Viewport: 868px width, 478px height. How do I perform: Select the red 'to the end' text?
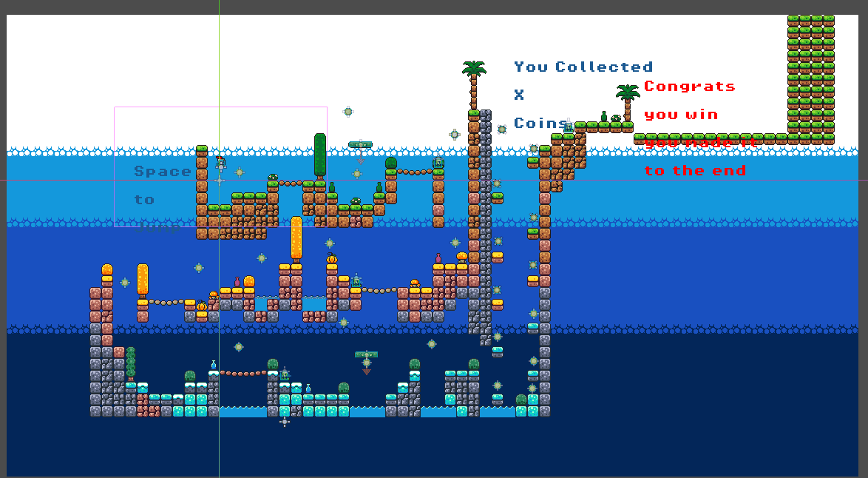[x=695, y=171]
